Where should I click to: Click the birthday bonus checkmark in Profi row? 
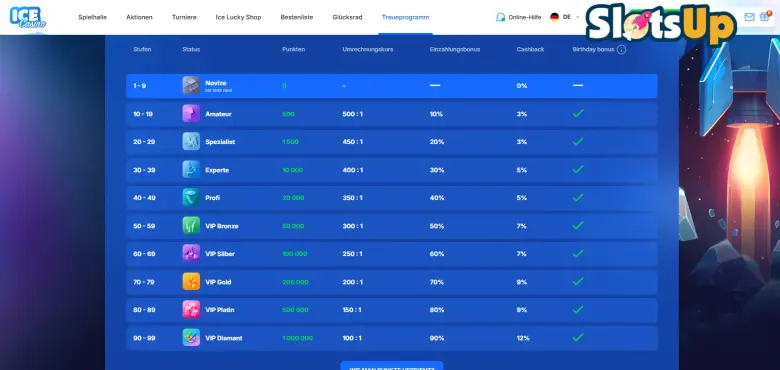tap(578, 197)
